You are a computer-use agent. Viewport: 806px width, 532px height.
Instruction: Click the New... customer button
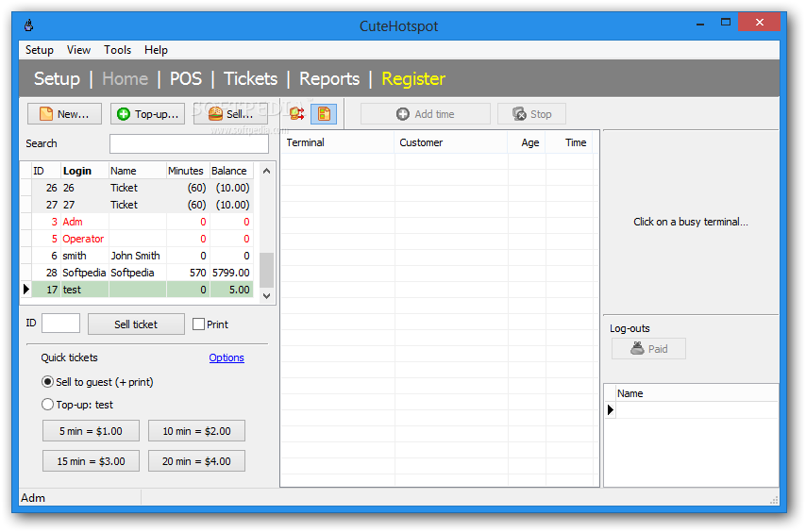pyautogui.click(x=64, y=114)
